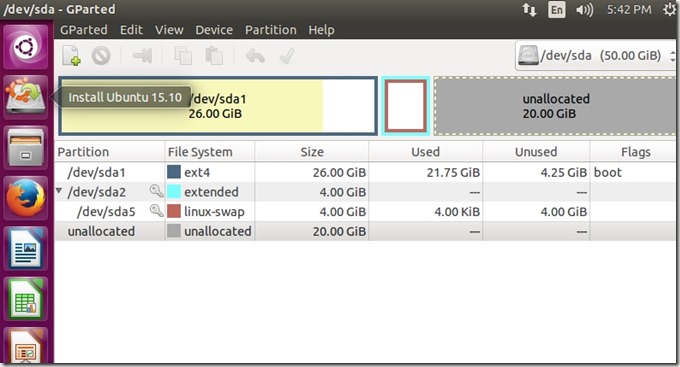Image resolution: width=680 pixels, height=367 pixels.
Task: Open the Ubuntu Dash launcher icon
Action: 26,47
